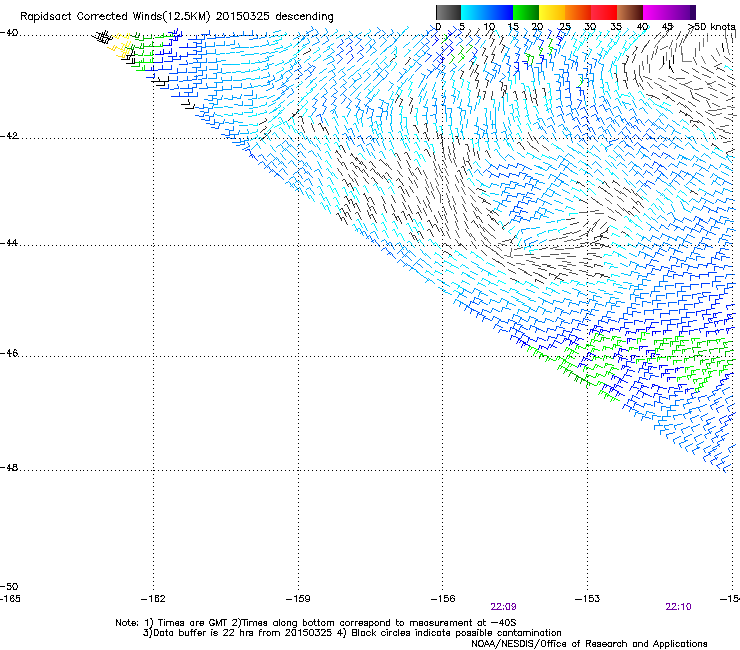The image size is (740, 650).
Task: Click the yellow 20-25 knots legend segment
Action: 552,12
